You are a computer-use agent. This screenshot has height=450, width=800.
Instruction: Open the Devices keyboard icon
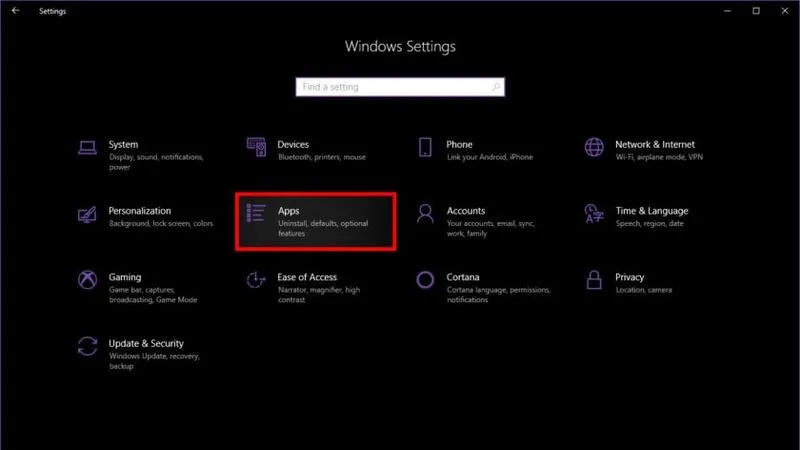click(x=256, y=147)
